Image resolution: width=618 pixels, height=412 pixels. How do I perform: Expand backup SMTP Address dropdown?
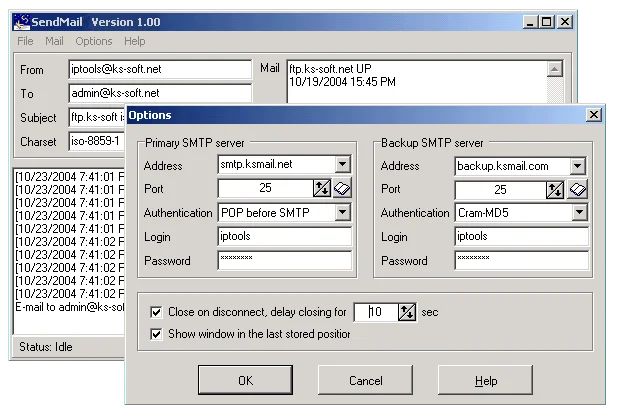tap(578, 164)
